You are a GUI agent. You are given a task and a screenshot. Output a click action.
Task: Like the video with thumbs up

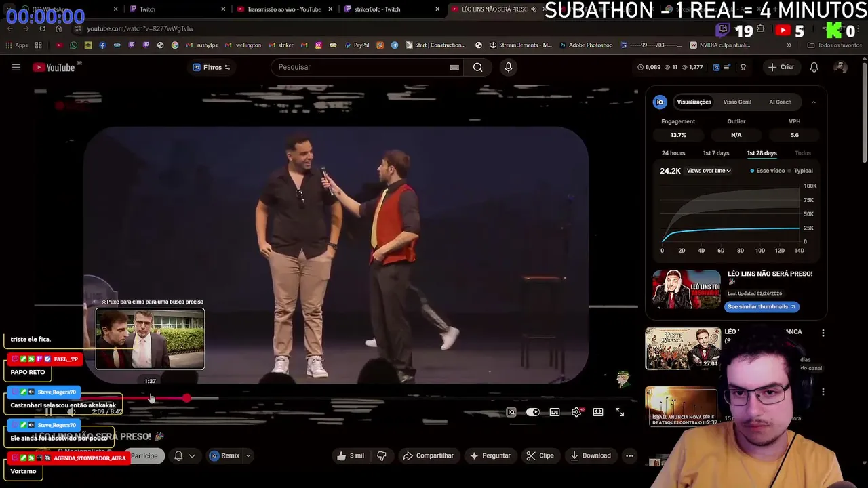tap(351, 456)
